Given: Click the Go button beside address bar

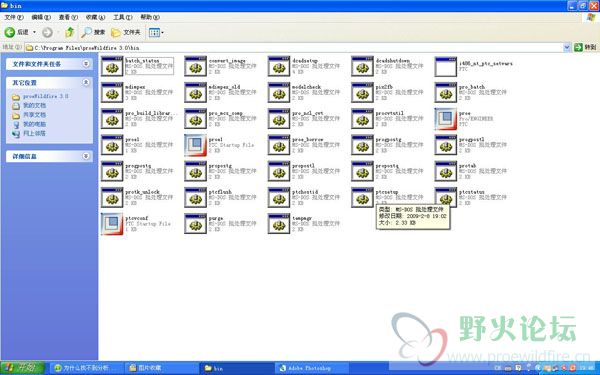Looking at the screenshot, I should click(x=585, y=47).
